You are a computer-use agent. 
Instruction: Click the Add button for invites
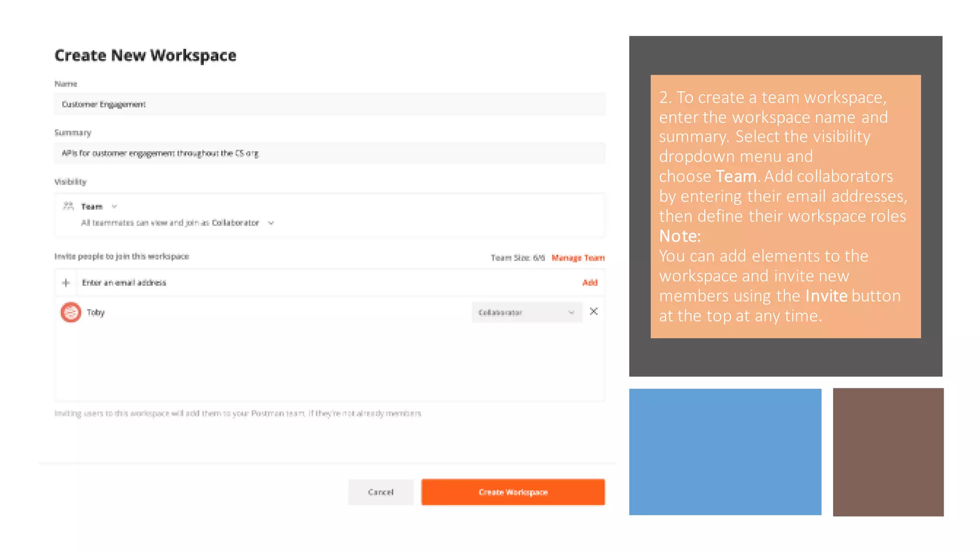[590, 283]
